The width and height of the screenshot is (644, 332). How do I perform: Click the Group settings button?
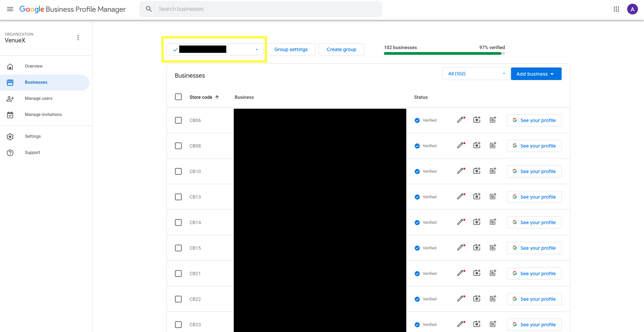[291, 49]
